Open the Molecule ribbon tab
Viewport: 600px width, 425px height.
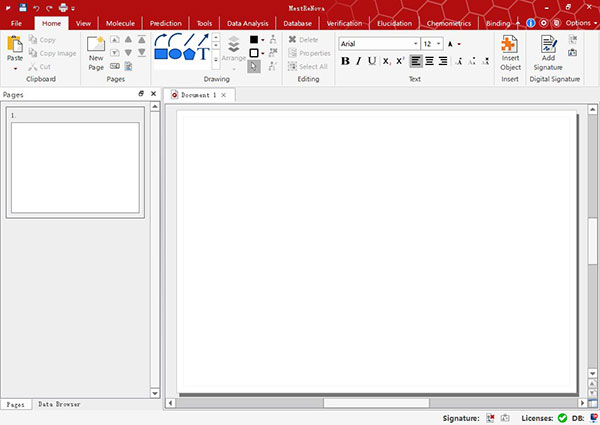[x=119, y=22]
